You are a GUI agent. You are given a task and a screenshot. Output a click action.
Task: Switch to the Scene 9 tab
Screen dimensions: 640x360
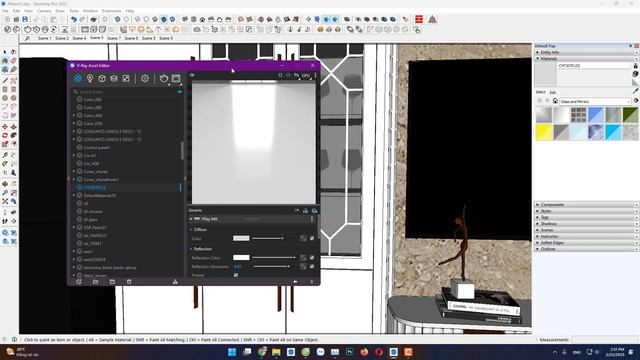coord(166,38)
